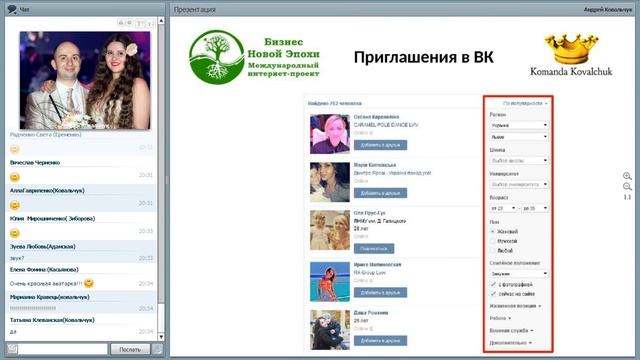The height and width of the screenshot is (360, 640).
Task: Open the couple's photo in the chat panel
Action: [85, 80]
